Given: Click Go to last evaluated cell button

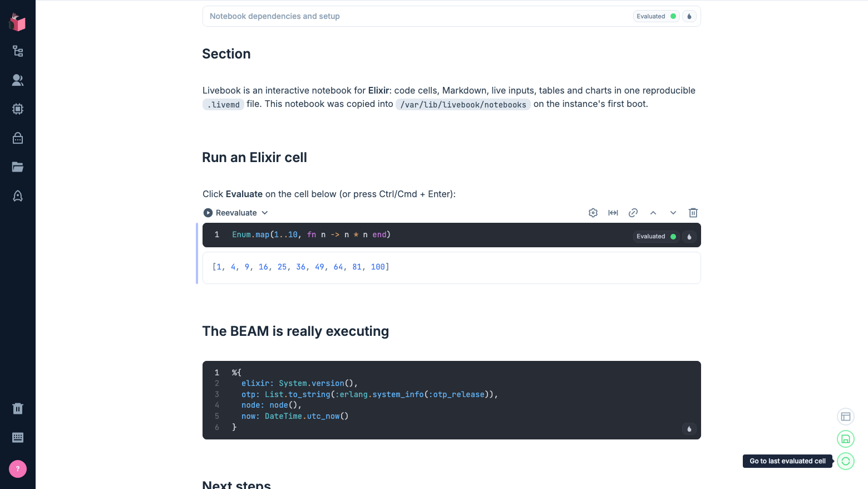Looking at the screenshot, I should tap(846, 461).
